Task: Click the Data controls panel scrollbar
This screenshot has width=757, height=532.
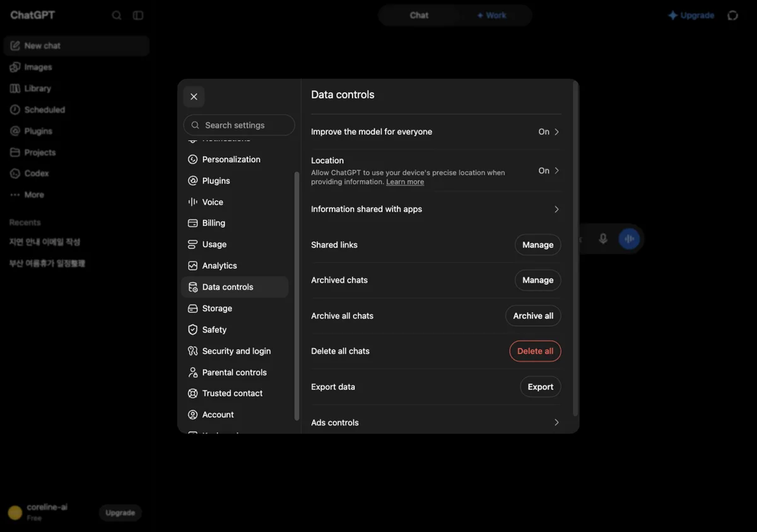Action: [575, 249]
